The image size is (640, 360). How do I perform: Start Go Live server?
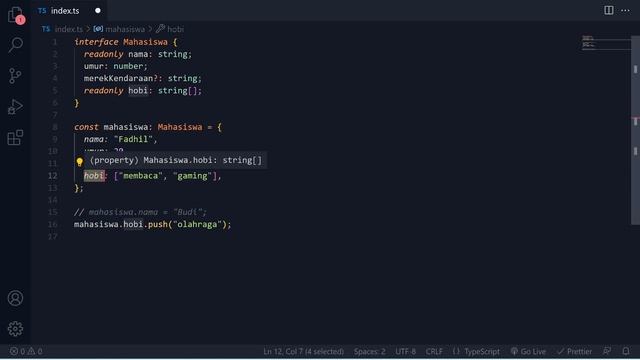click(528, 351)
